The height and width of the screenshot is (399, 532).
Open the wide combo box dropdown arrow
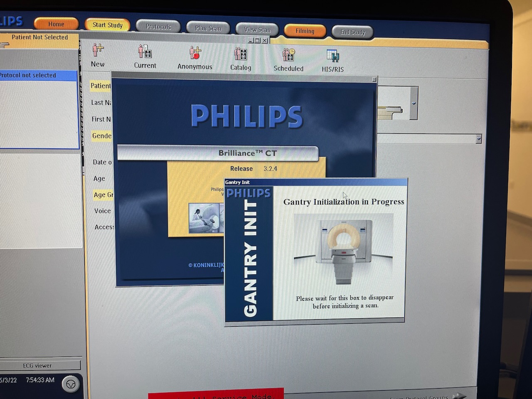pyautogui.click(x=478, y=139)
